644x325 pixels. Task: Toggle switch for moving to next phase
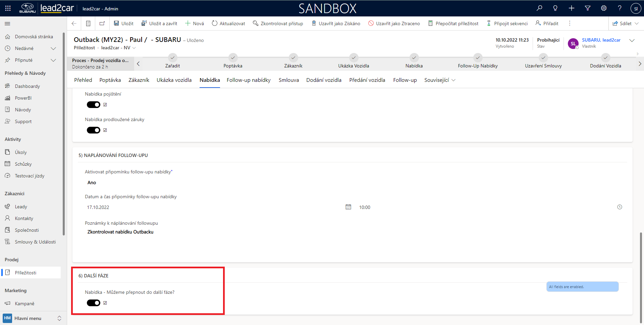[94, 303]
